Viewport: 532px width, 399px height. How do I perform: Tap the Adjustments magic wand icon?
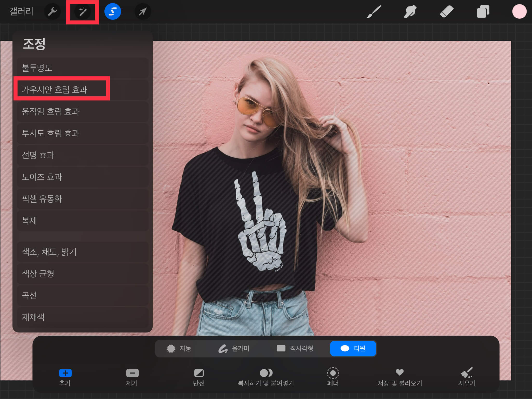[83, 12]
